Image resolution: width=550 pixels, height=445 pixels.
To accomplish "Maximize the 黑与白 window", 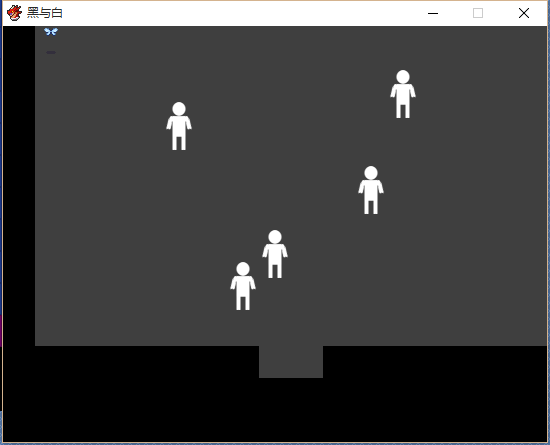I will [x=478, y=13].
